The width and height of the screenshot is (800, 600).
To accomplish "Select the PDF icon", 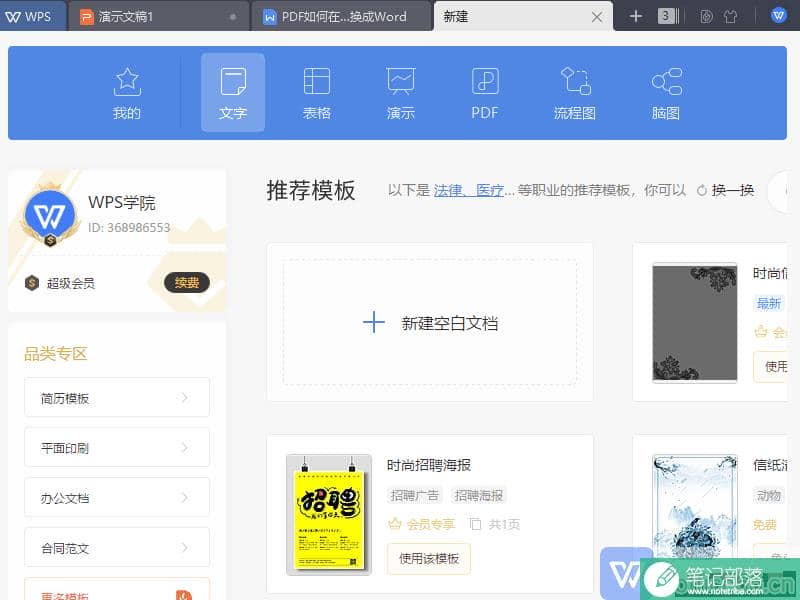I will pos(485,93).
